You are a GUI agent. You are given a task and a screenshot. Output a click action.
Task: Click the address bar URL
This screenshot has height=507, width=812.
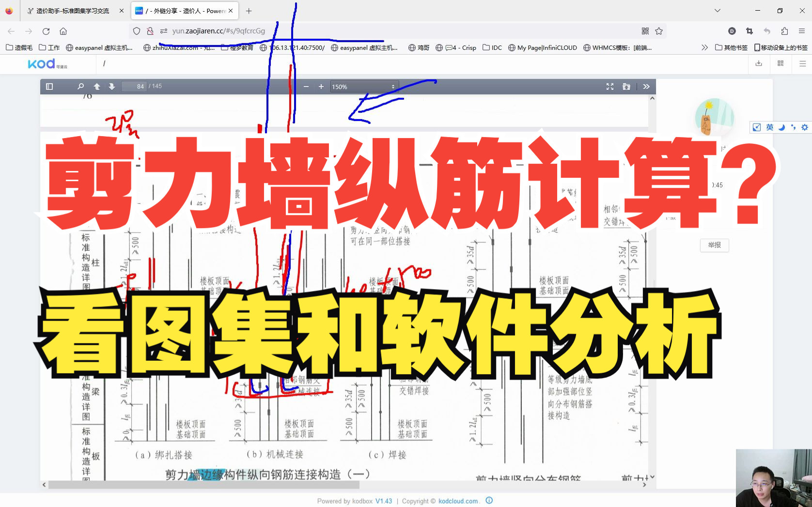click(x=219, y=31)
